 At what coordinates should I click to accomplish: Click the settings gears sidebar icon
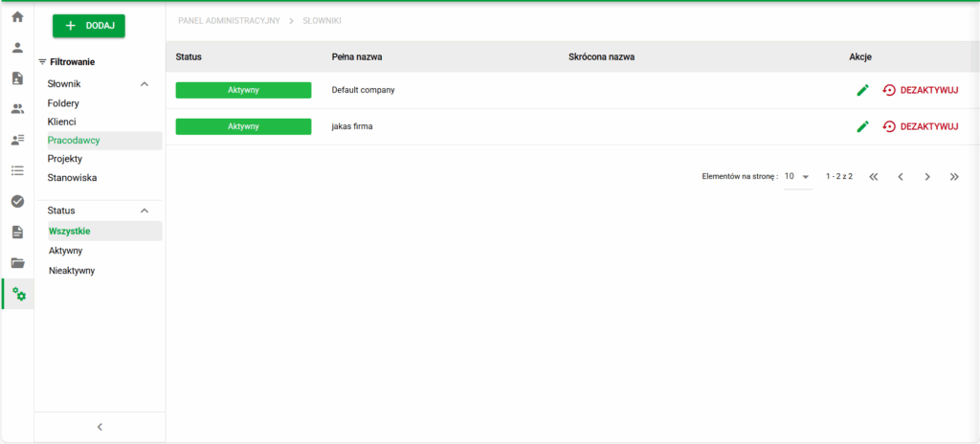coord(18,294)
